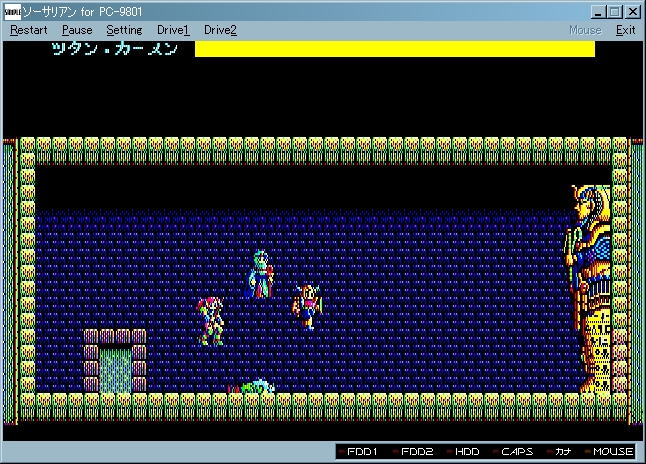Open the Restart menu

(29, 30)
